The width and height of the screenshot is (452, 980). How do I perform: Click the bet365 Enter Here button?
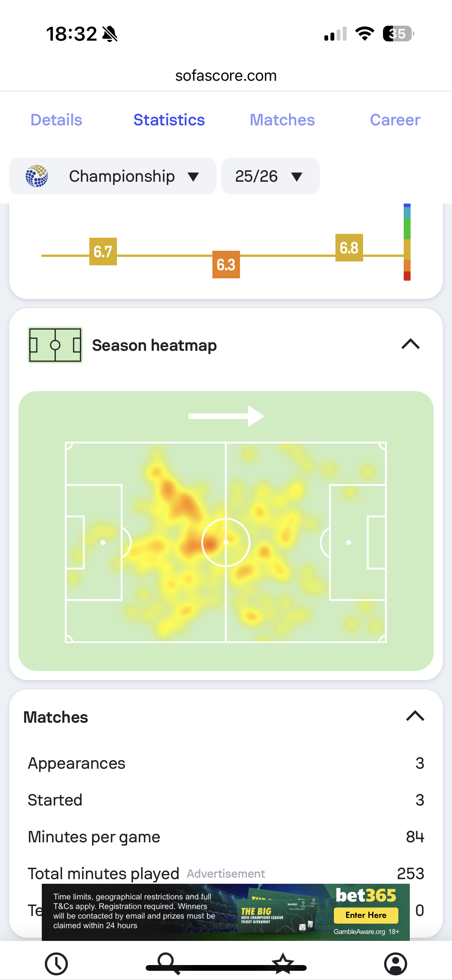366,915
